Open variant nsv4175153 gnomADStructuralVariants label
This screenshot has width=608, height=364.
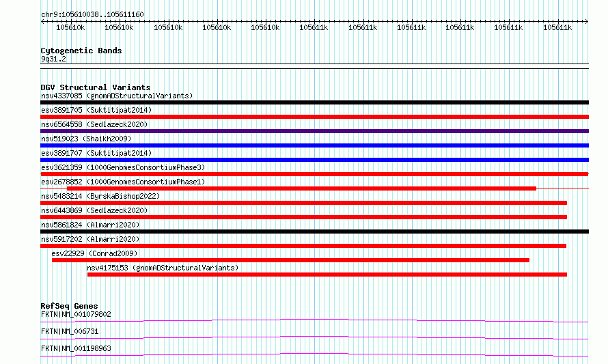pos(163,268)
